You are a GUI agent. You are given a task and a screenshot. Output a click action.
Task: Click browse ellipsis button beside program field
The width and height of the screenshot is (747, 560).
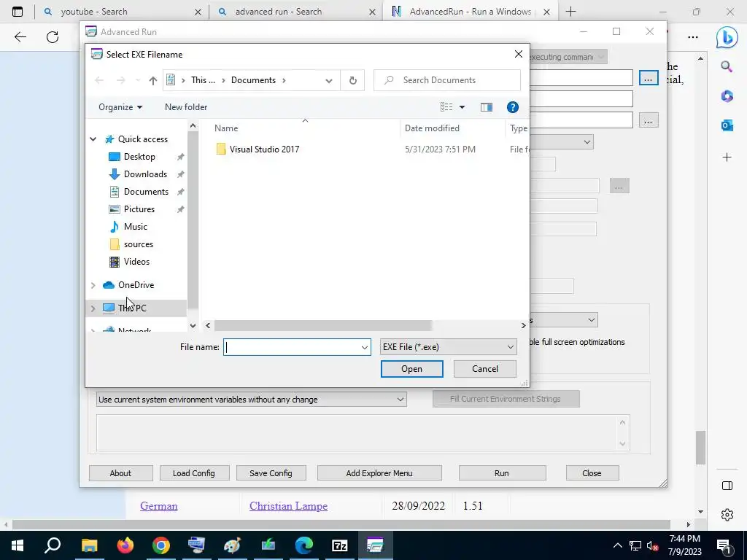coord(649,78)
